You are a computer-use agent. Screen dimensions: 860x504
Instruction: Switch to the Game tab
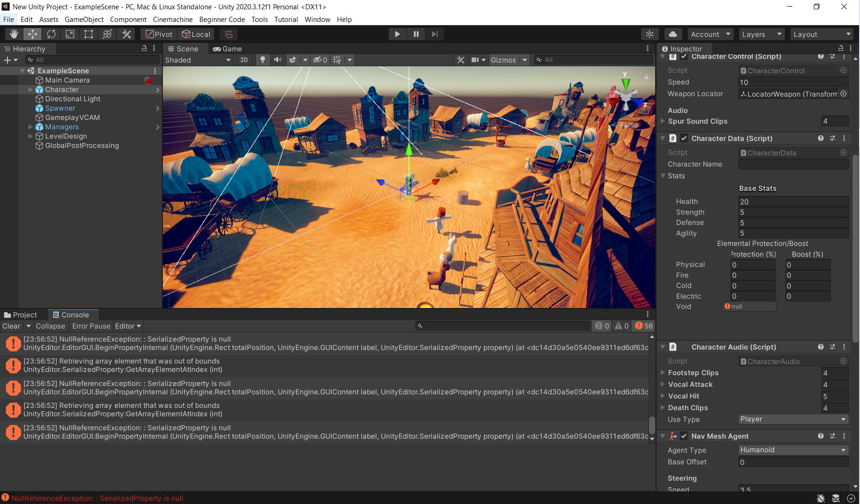pyautogui.click(x=227, y=49)
